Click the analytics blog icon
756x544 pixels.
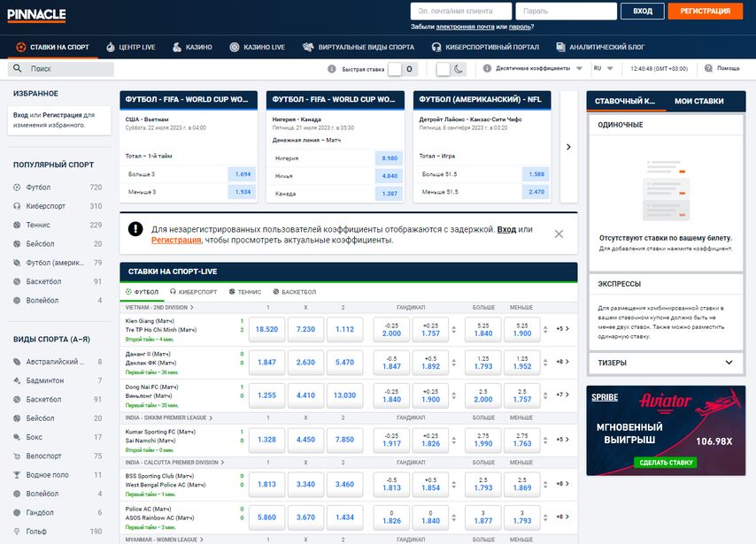pos(560,47)
